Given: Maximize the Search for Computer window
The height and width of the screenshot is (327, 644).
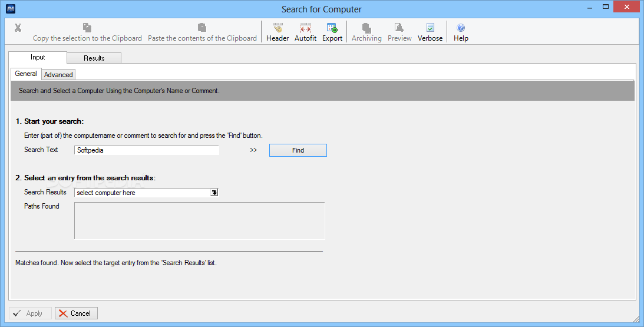Looking at the screenshot, I should coord(605,7).
